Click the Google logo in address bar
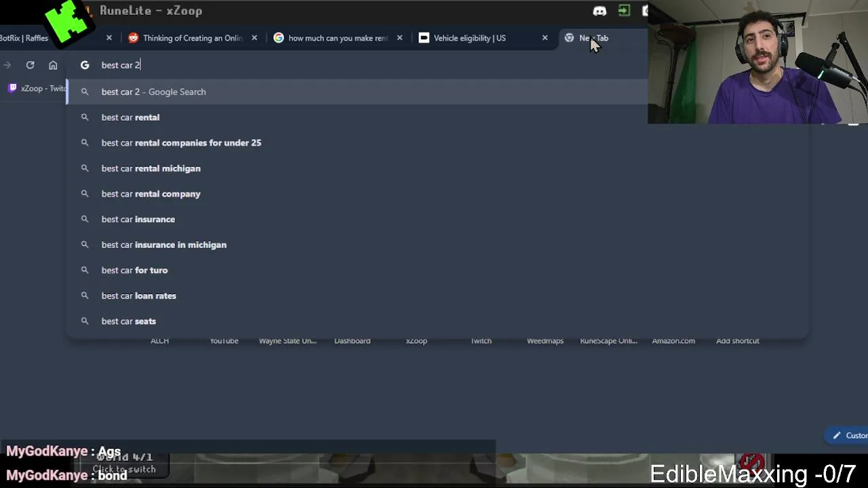Viewport: 868px width, 488px height. coord(85,65)
